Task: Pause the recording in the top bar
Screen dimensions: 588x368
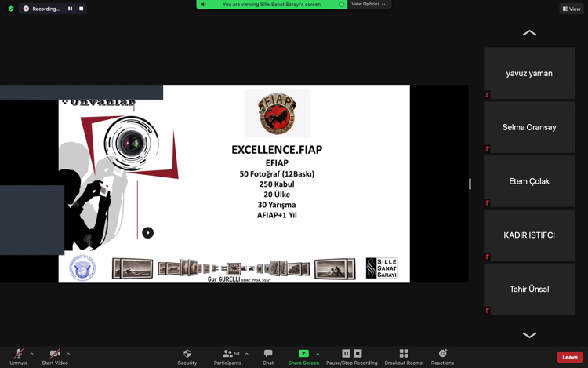Action: tap(70, 9)
